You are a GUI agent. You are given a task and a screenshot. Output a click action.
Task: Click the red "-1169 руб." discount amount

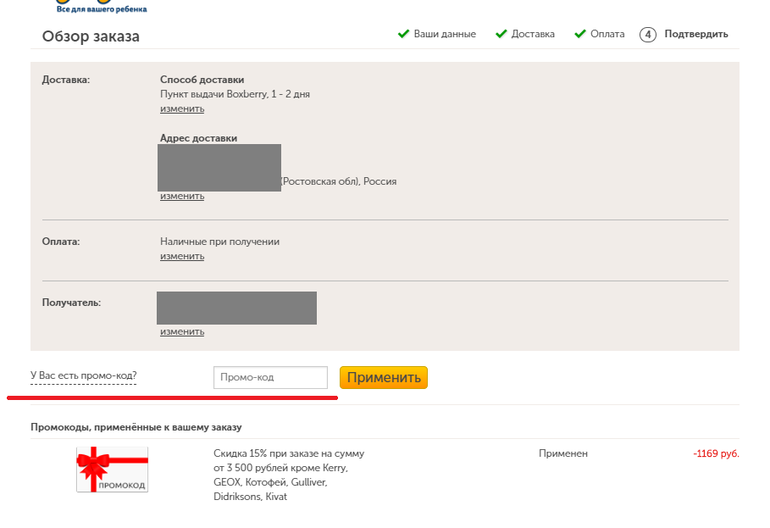(715, 454)
